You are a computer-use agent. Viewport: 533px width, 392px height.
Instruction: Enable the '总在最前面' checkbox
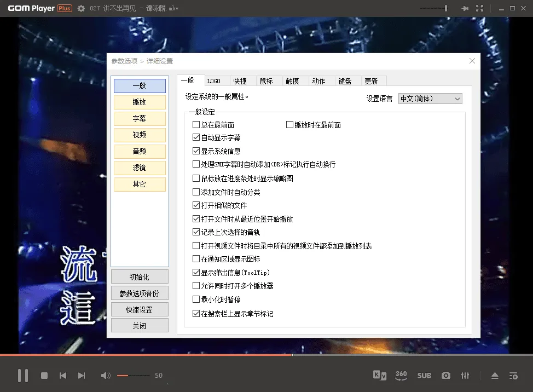pos(195,124)
